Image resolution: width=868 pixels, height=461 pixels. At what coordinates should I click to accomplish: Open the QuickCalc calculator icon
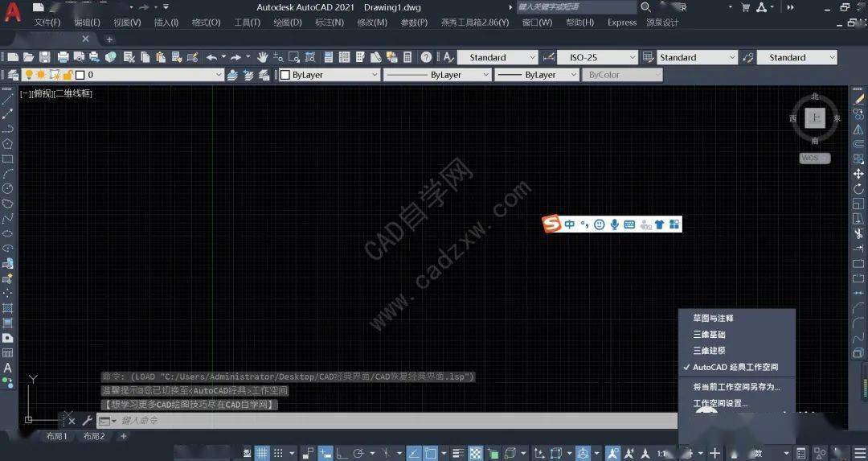[x=407, y=57]
